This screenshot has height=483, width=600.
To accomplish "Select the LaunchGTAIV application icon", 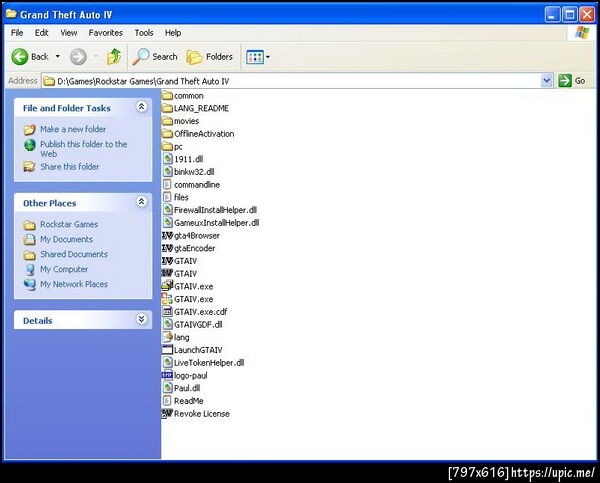I will pos(167,349).
